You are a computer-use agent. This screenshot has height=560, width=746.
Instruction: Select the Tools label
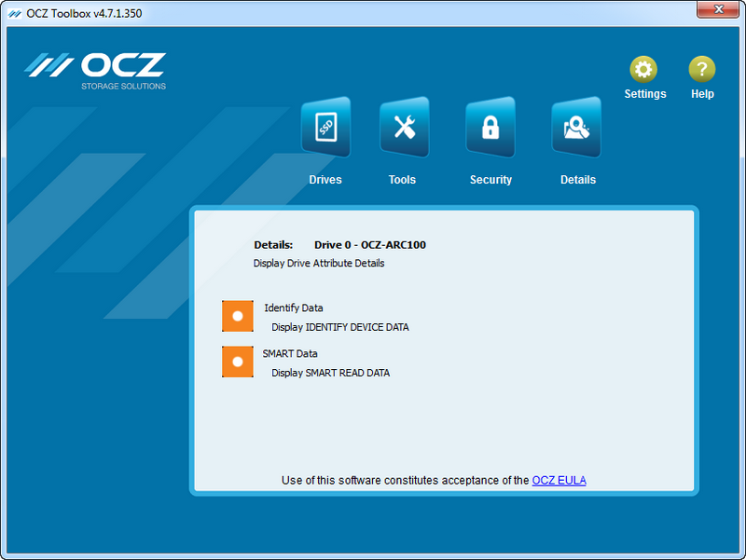pyautogui.click(x=402, y=180)
